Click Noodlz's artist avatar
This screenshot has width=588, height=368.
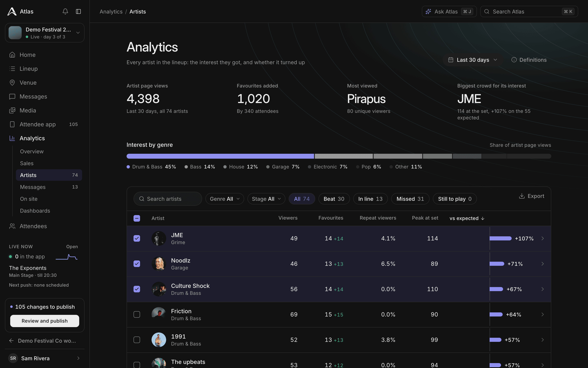coord(159,264)
